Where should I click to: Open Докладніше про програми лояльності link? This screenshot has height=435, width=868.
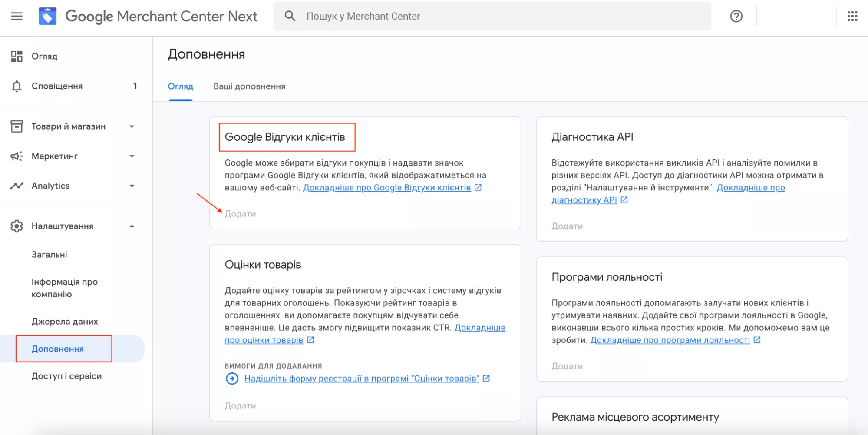[670, 340]
